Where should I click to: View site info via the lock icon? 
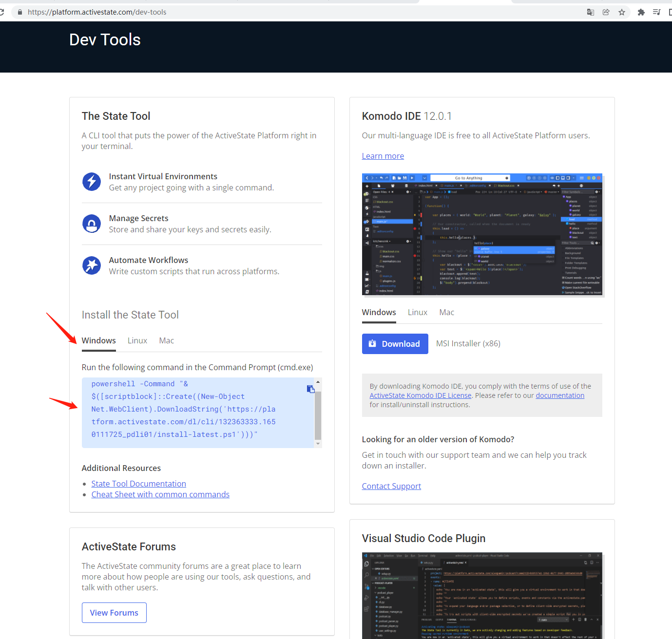point(20,12)
